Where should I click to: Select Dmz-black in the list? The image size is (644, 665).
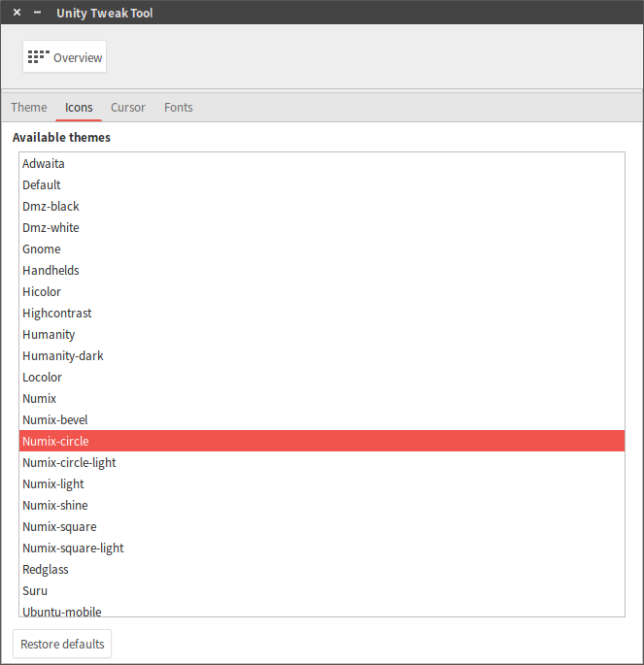pos(322,206)
